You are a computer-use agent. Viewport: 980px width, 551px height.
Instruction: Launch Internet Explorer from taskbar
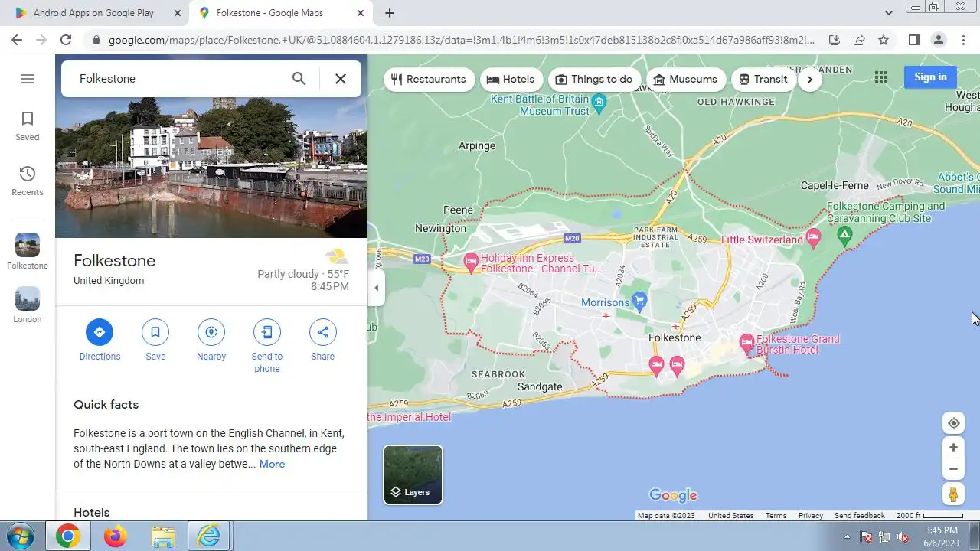pyautogui.click(x=209, y=536)
